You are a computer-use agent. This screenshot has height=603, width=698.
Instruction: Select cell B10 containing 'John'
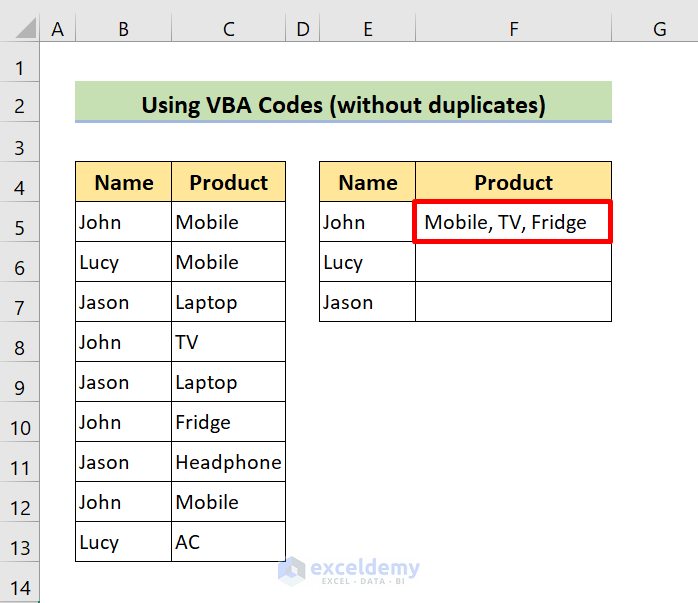(x=123, y=422)
